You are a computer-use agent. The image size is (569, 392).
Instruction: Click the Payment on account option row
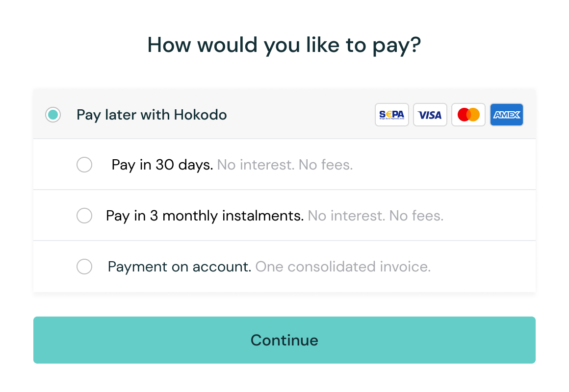pos(284,267)
